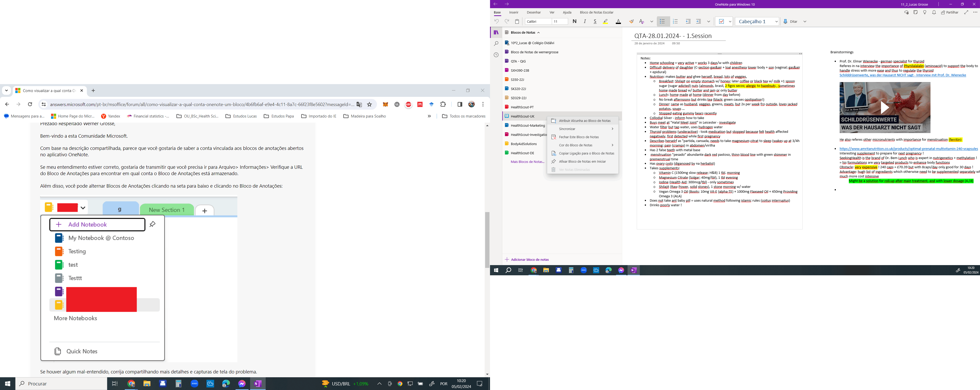Collapse the Blocos de Notas list
The image size is (980, 390).
[x=538, y=33]
